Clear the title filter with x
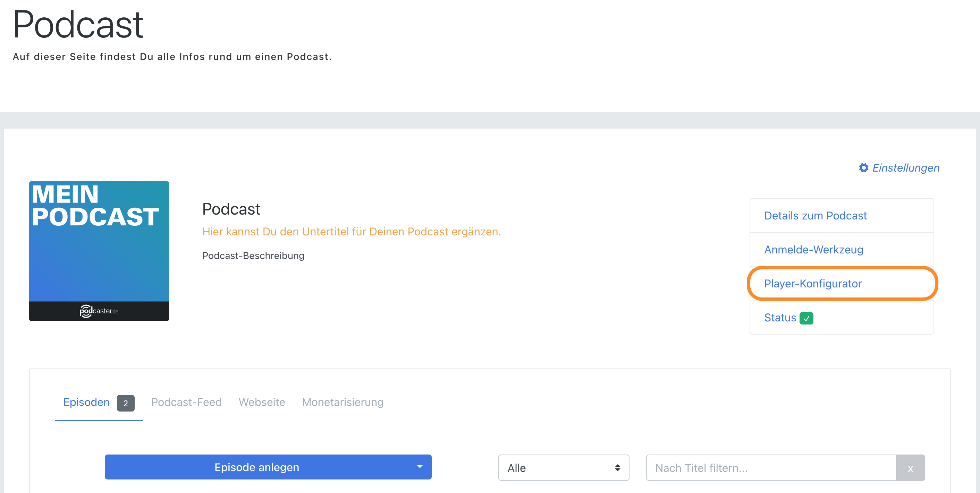The height and width of the screenshot is (493, 980). tap(910, 468)
